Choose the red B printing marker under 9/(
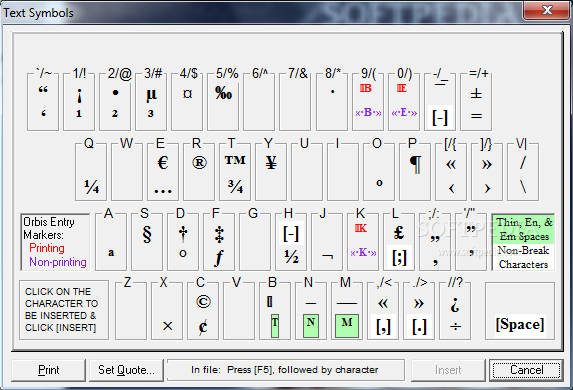The image size is (573, 390). [x=366, y=88]
